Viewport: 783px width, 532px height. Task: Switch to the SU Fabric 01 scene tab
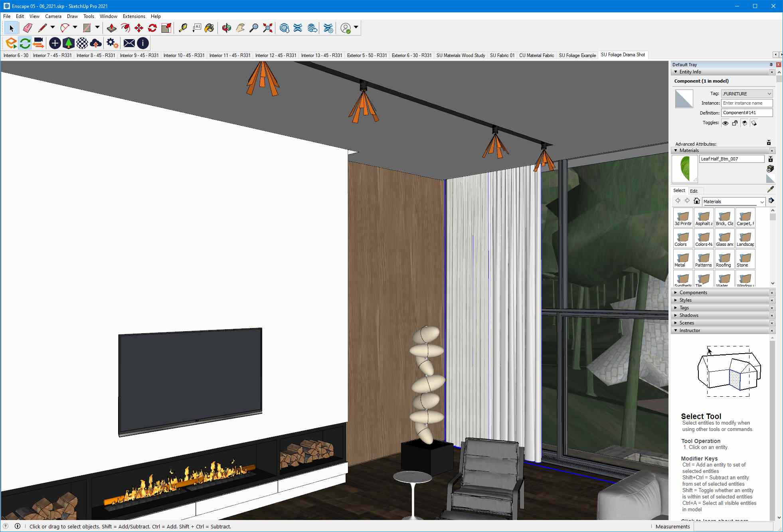point(502,55)
